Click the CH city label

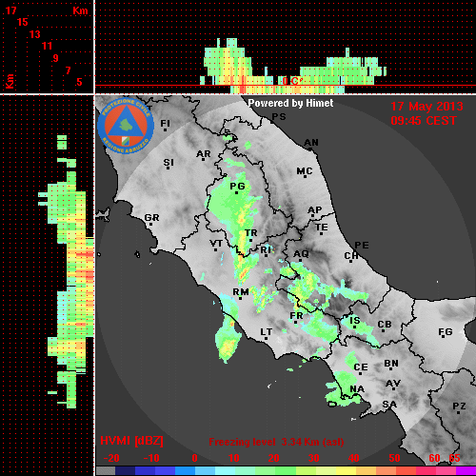pyautogui.click(x=351, y=255)
